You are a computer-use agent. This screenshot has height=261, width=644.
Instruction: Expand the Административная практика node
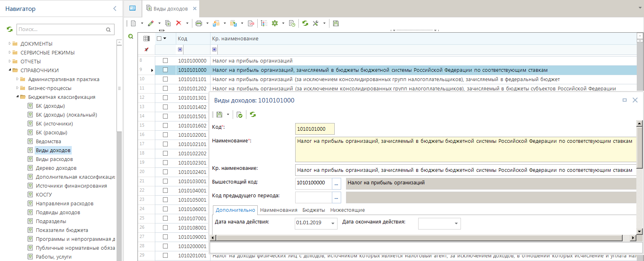(17, 79)
